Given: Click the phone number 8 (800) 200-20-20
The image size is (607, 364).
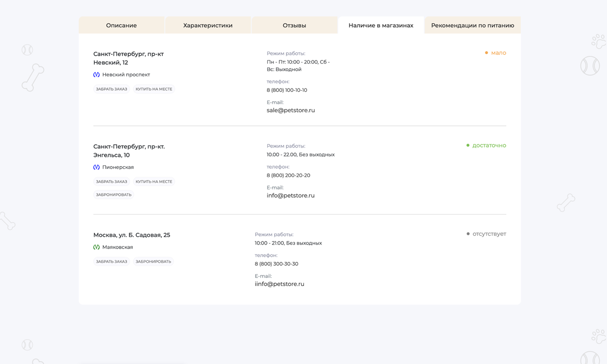Looking at the screenshot, I should 288,176.
